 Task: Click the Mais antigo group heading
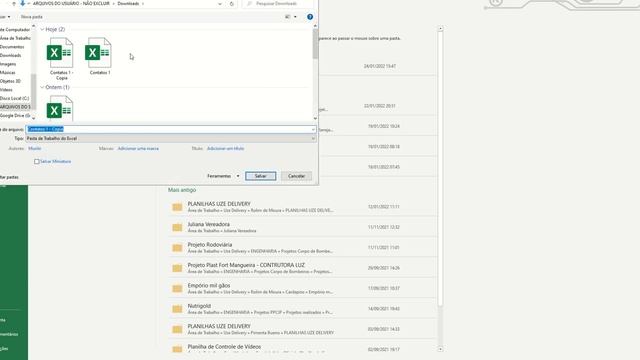pyautogui.click(x=182, y=190)
